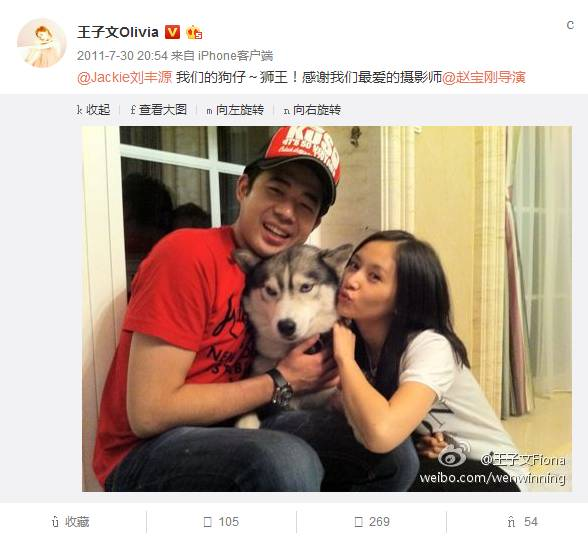Click the like thumbs-up icon showing 54
The image size is (588, 538).
(511, 522)
